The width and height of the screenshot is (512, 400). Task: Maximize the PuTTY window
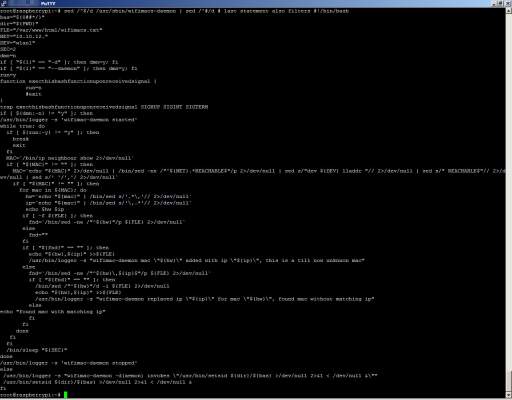click(501, 3)
